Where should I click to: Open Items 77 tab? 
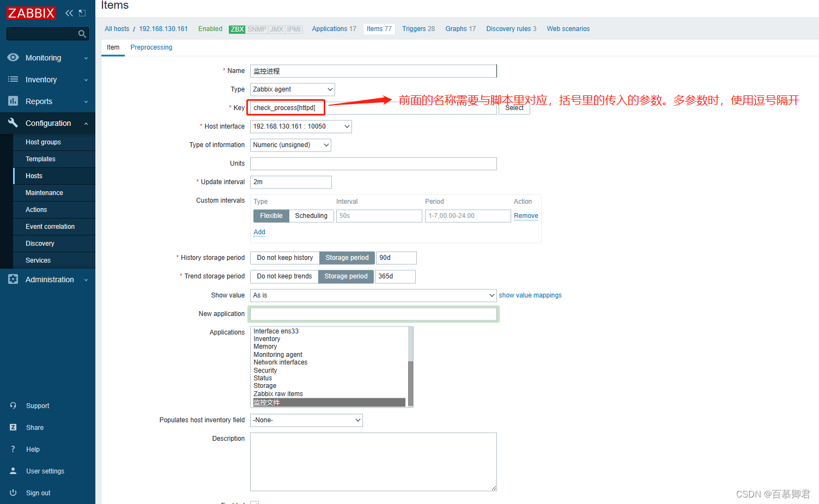tap(379, 29)
